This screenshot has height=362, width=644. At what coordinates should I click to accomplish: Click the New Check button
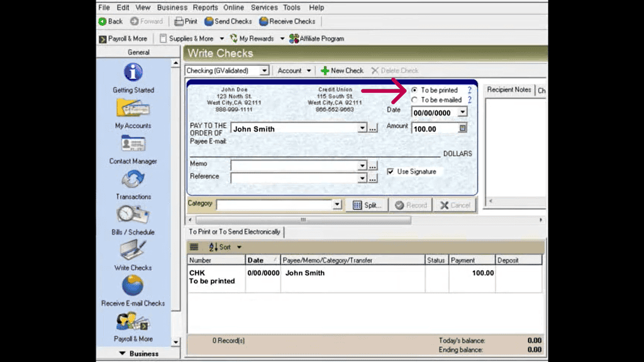pyautogui.click(x=342, y=71)
